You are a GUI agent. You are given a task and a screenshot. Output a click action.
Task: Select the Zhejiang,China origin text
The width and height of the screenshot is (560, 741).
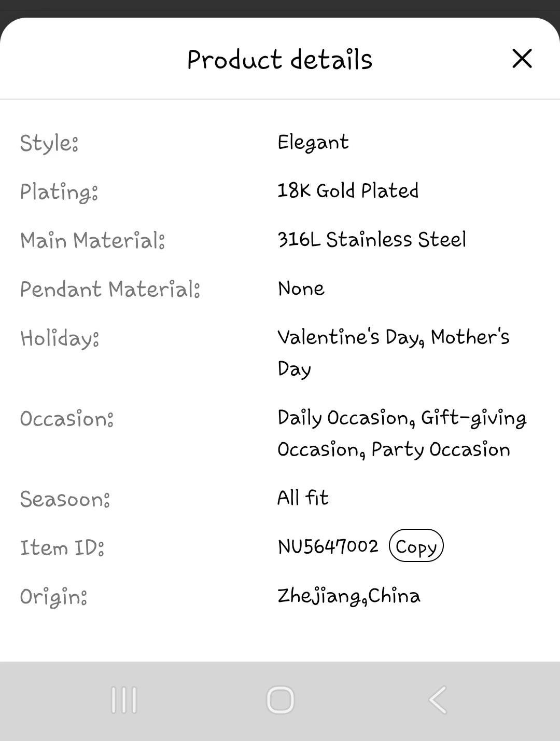click(x=348, y=596)
